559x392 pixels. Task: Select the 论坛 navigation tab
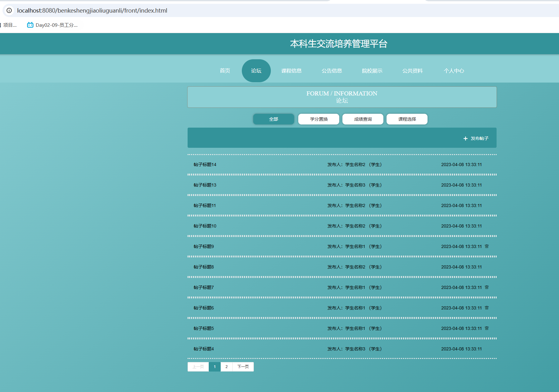[x=256, y=71]
